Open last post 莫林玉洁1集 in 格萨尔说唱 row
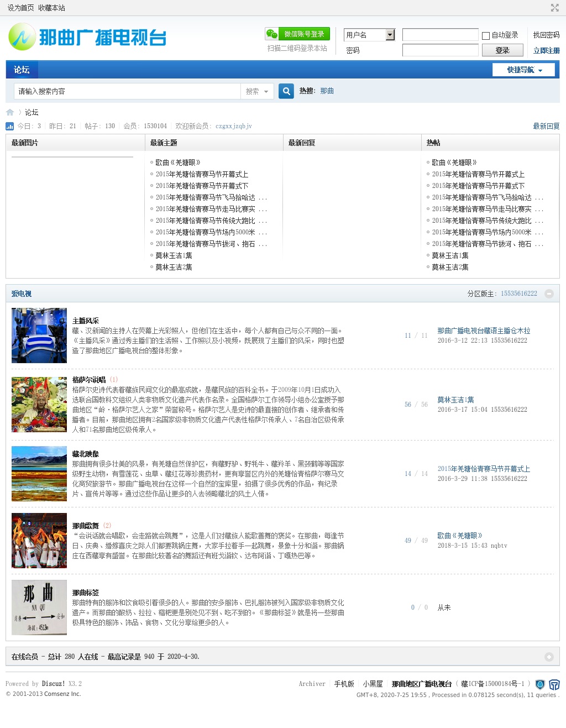This screenshot has width=566, height=728. [455, 400]
